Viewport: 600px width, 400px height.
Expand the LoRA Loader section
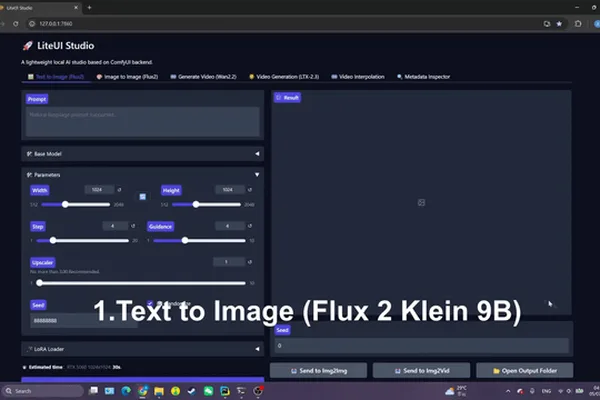142,349
